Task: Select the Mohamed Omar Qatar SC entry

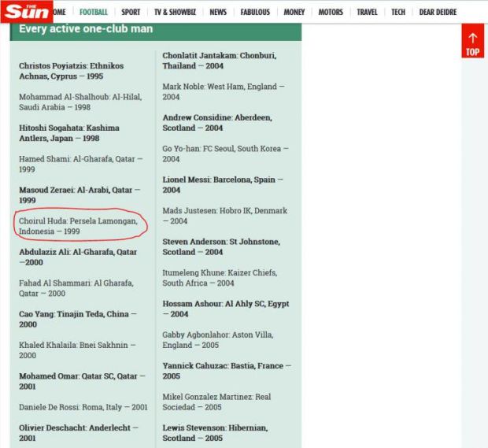Action: 82,381
